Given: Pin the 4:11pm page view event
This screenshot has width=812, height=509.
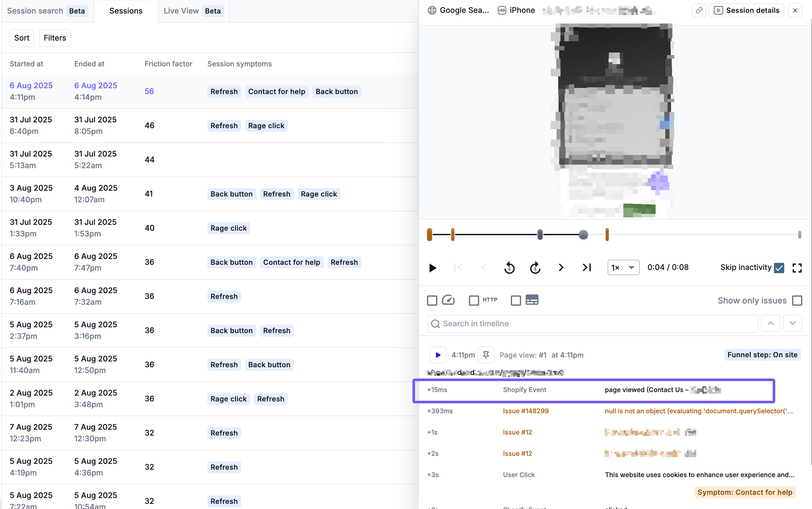Looking at the screenshot, I should 486,355.
